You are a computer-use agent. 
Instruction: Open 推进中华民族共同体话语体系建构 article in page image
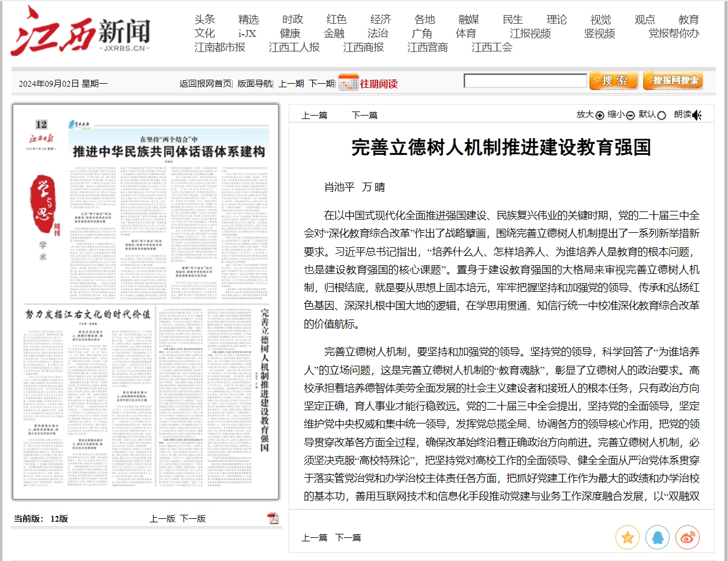point(169,151)
